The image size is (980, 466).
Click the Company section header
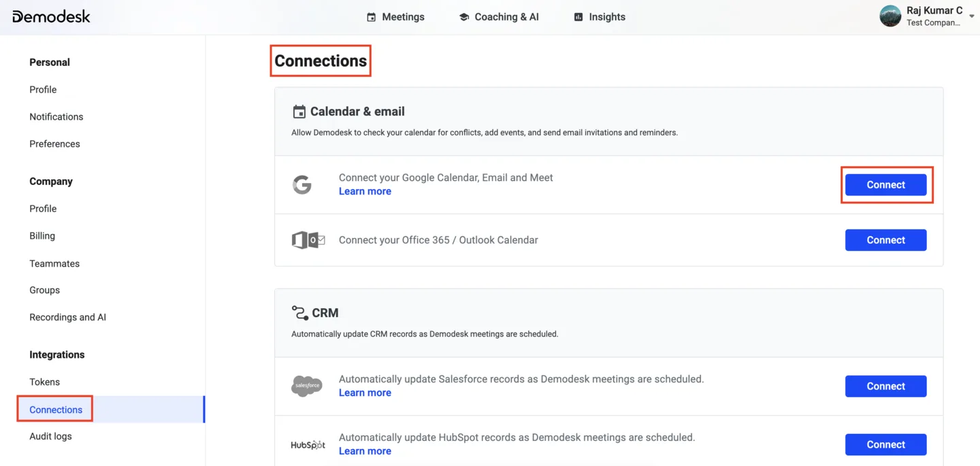coord(51,182)
